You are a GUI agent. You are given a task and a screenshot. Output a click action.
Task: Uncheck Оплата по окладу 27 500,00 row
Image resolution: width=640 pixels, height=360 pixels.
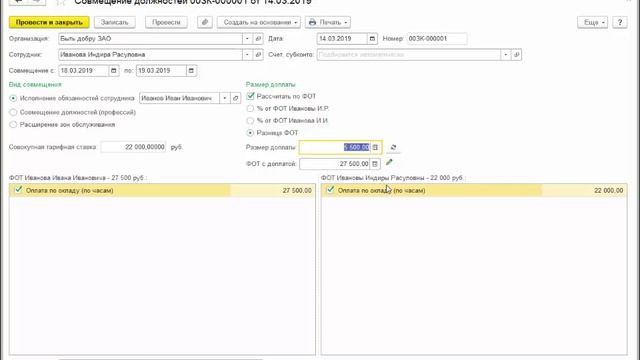click(x=18, y=190)
